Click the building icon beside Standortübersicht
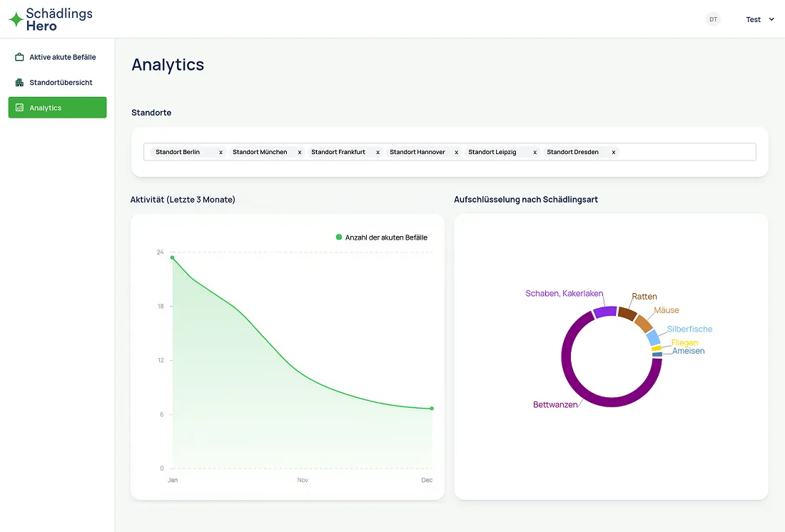 19,83
